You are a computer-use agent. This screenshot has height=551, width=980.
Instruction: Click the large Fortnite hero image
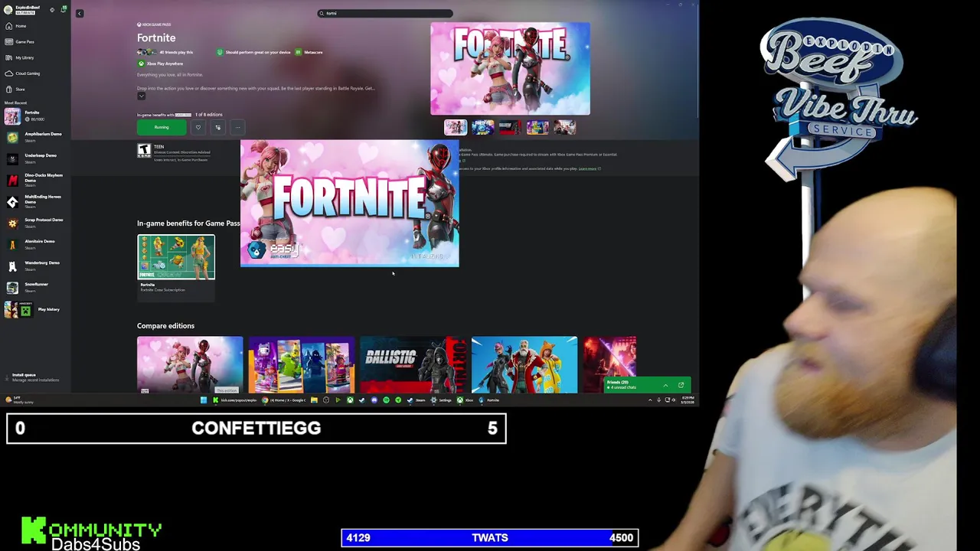510,69
